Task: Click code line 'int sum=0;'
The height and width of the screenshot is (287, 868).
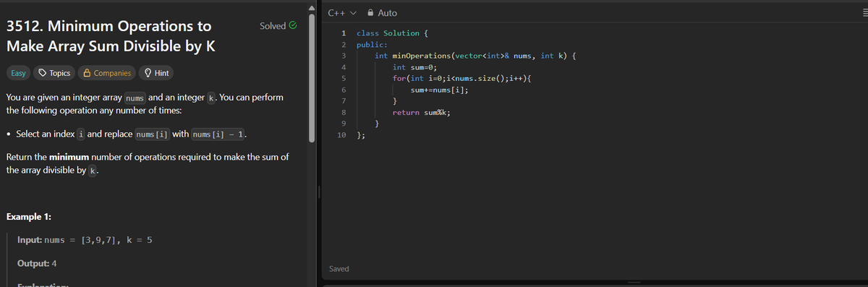Action: coord(414,67)
